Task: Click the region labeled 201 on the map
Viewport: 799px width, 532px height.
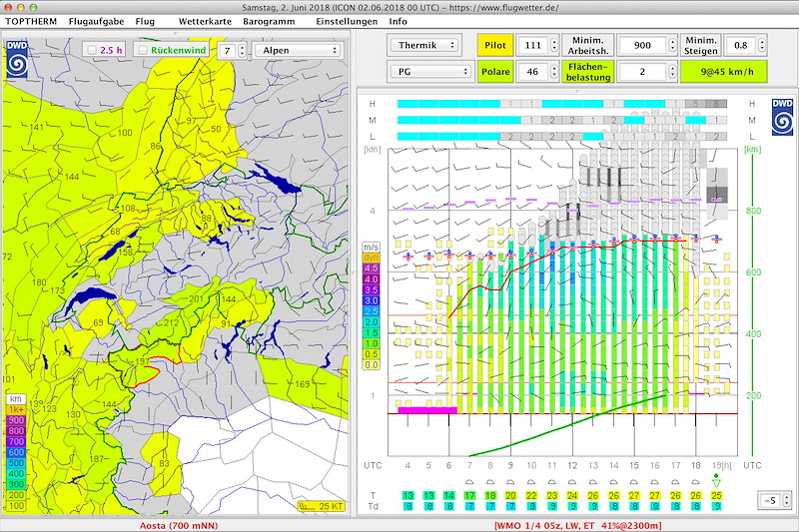Action: 196,298
